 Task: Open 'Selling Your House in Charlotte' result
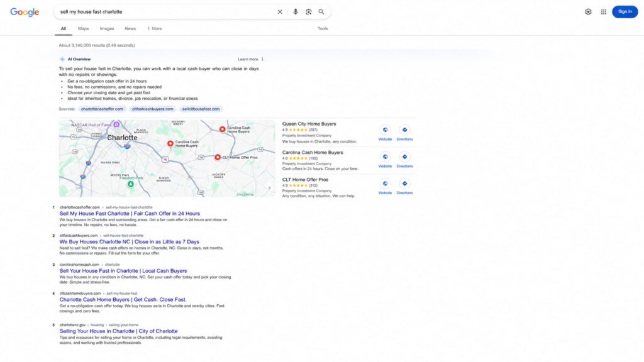119,331
